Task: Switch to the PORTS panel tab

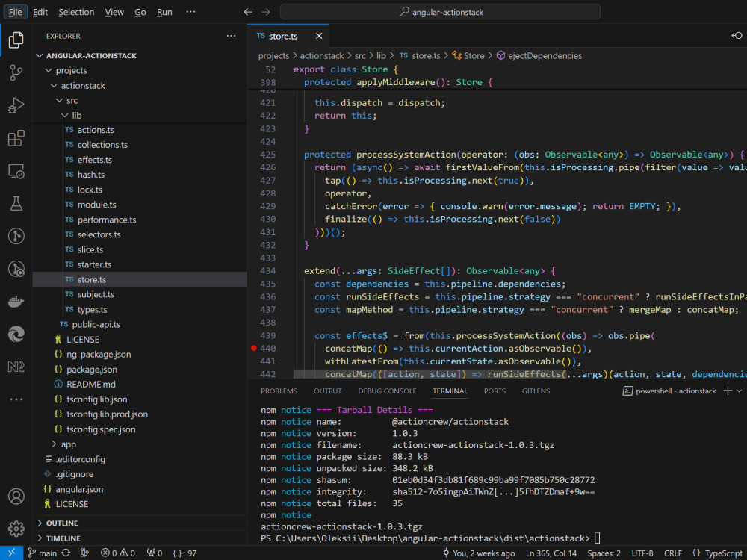Action: coord(495,391)
